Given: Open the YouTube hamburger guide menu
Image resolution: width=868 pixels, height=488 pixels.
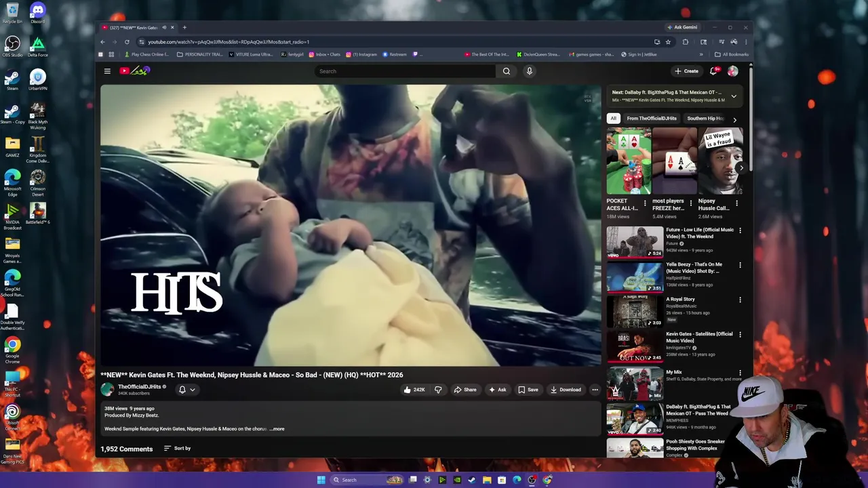Looking at the screenshot, I should click(107, 71).
